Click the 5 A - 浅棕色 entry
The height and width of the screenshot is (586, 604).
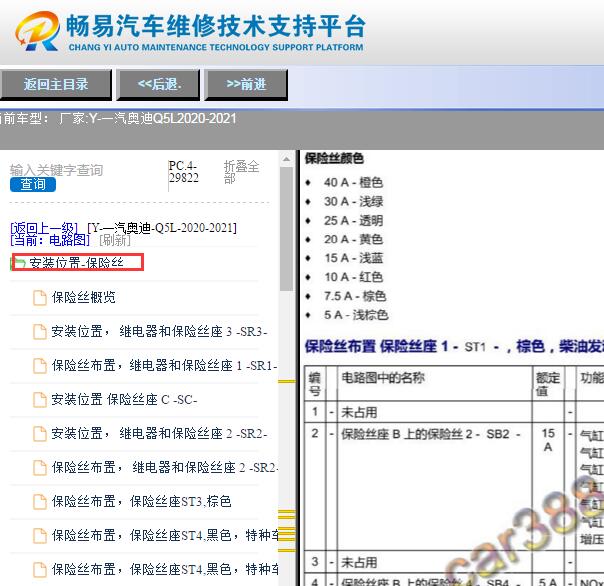pos(356,315)
